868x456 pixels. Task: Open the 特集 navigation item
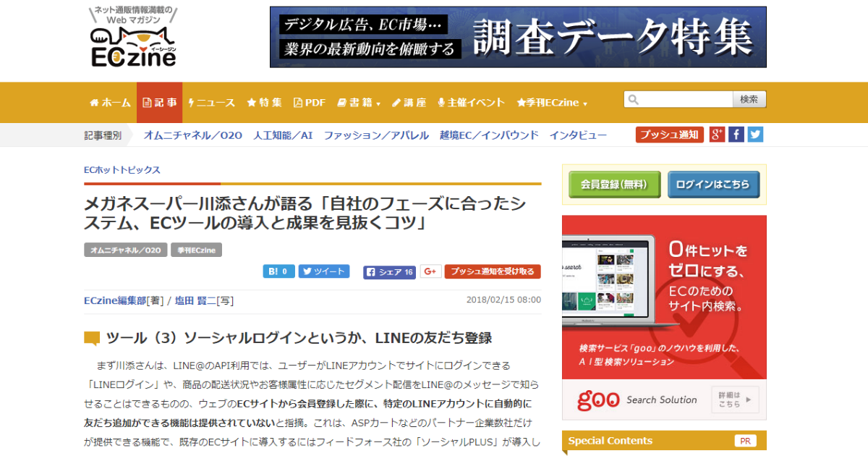point(264,103)
